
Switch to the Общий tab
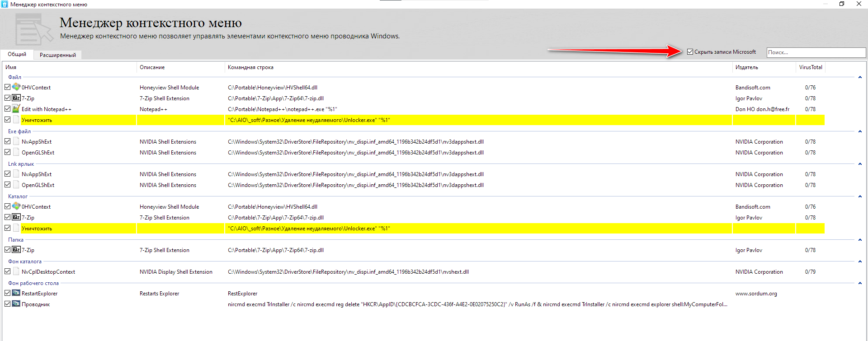tap(17, 54)
